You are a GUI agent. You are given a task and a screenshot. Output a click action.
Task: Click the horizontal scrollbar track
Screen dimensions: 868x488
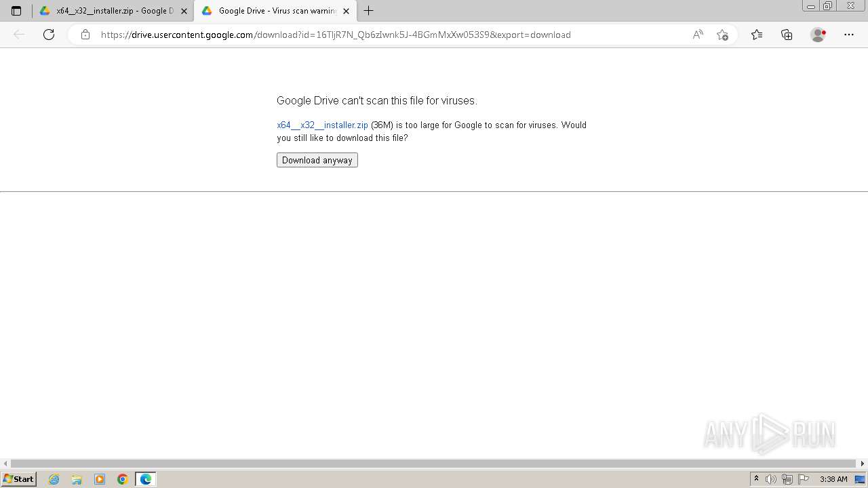point(434,464)
